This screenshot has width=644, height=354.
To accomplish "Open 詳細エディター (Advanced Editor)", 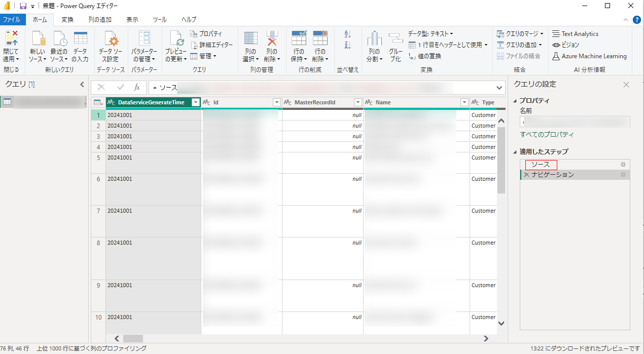I will (x=211, y=45).
